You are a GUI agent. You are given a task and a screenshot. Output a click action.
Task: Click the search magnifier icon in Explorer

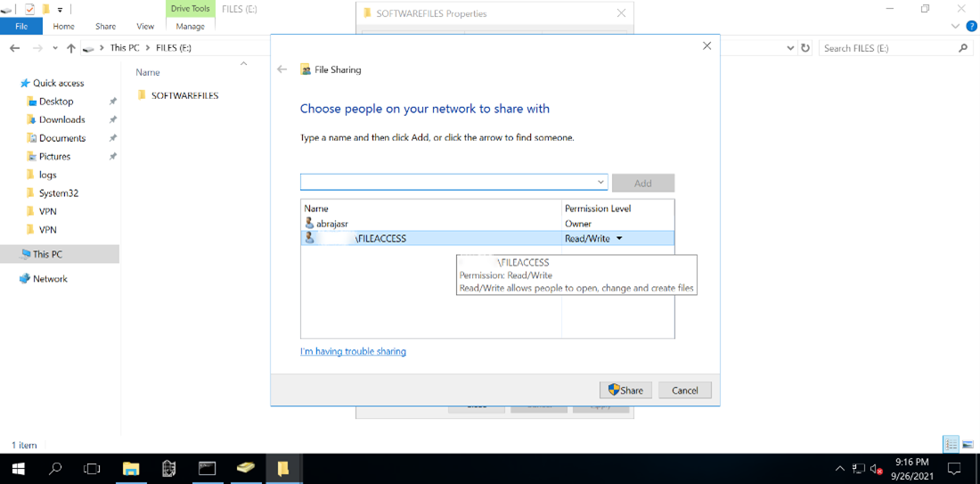pos(962,48)
